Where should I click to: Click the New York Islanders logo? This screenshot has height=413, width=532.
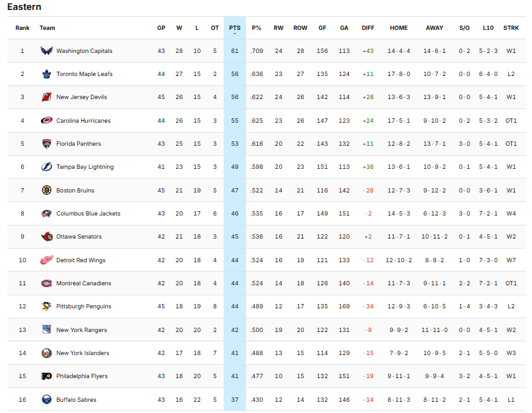[47, 353]
